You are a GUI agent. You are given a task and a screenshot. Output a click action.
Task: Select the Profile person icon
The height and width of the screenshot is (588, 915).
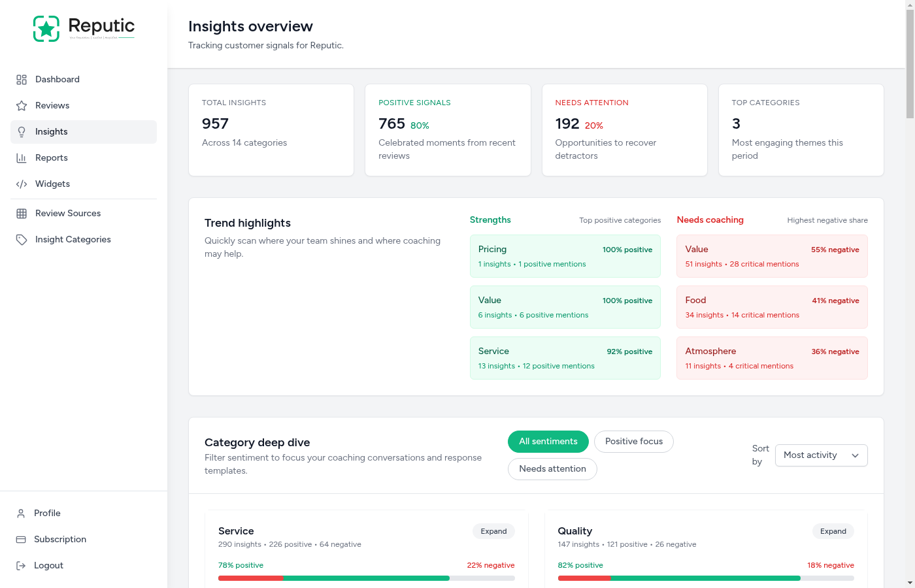(x=22, y=513)
